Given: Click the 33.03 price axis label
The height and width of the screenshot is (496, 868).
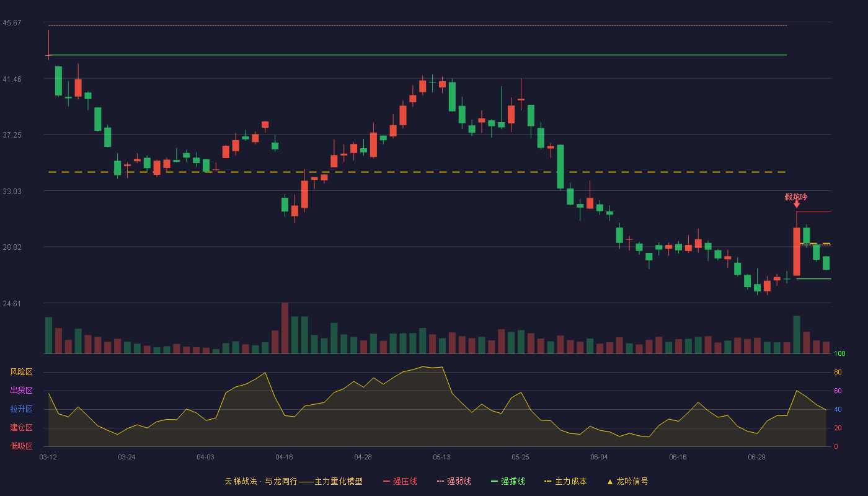Looking at the screenshot, I should (x=12, y=192).
